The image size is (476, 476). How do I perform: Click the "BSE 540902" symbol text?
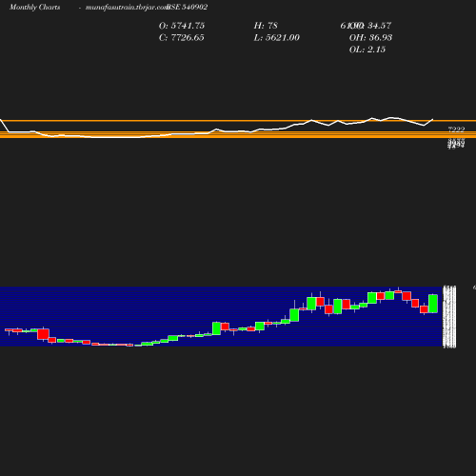(188, 7)
